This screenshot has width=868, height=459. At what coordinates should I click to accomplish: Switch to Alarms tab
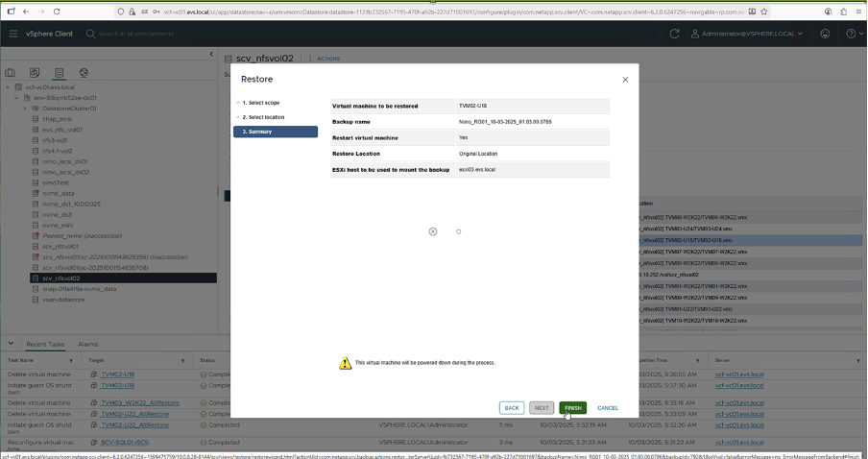tap(87, 345)
